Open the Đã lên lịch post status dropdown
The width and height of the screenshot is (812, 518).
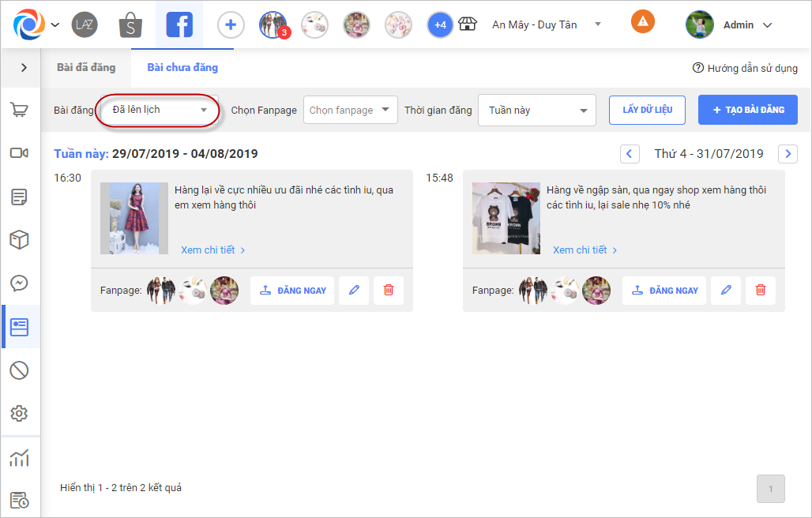(159, 110)
